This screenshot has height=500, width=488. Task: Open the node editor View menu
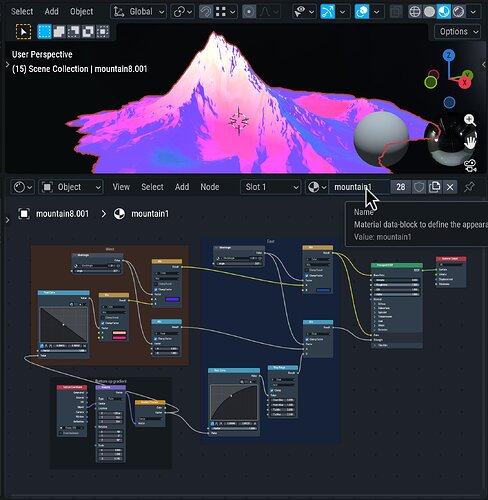[121, 187]
